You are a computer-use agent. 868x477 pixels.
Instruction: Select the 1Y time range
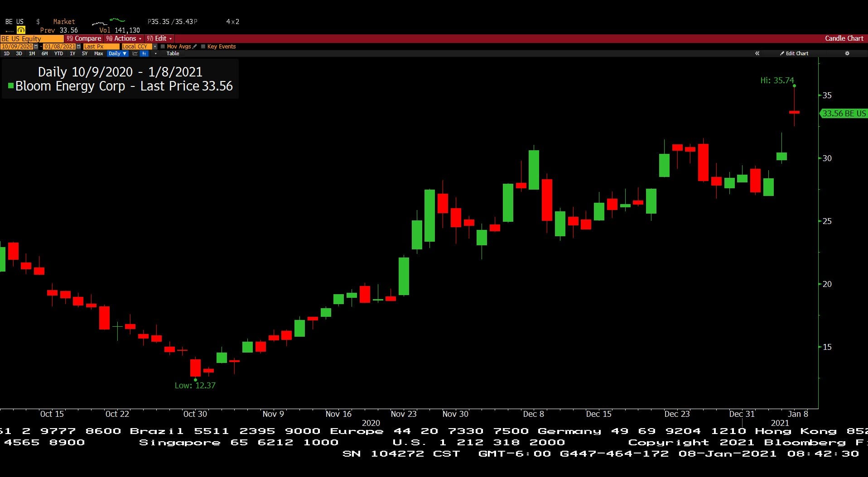72,53
